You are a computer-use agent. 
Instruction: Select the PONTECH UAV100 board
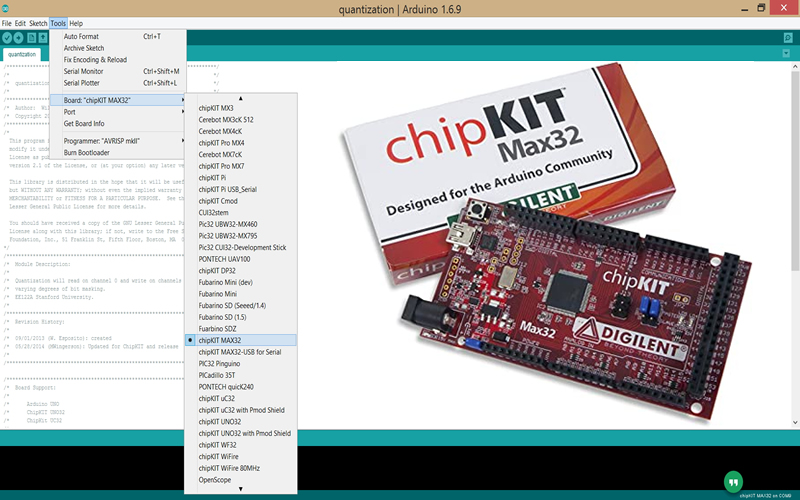coord(240,259)
